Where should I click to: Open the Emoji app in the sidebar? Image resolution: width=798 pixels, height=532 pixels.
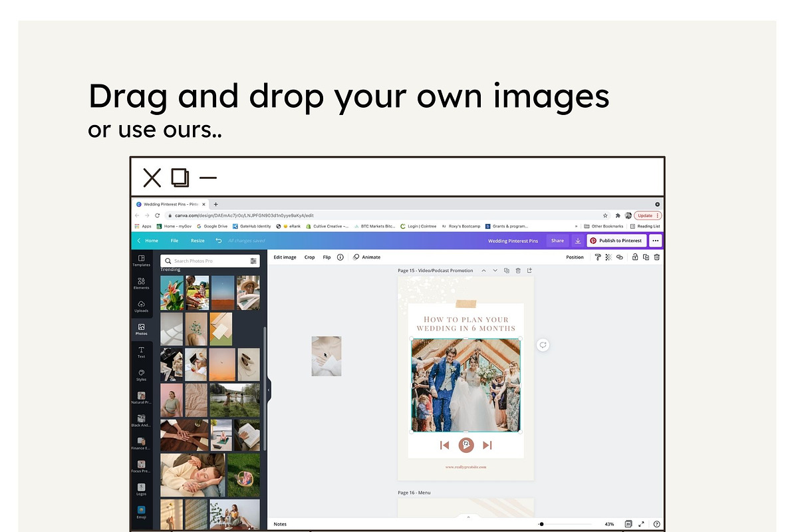point(141,512)
